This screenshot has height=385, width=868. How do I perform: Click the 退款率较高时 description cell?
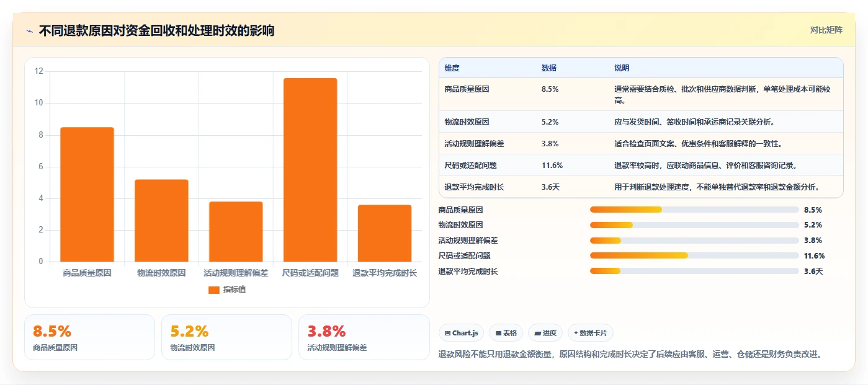click(x=705, y=166)
